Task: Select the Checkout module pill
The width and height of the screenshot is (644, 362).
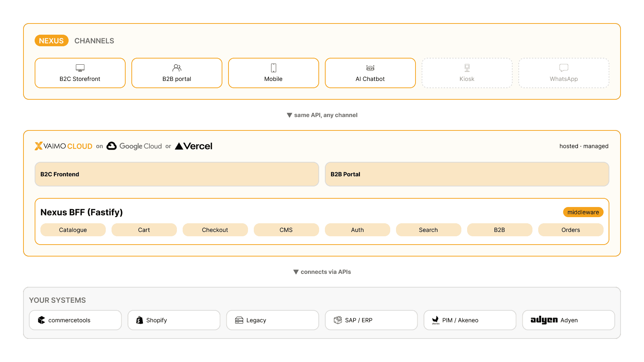Action: click(215, 230)
